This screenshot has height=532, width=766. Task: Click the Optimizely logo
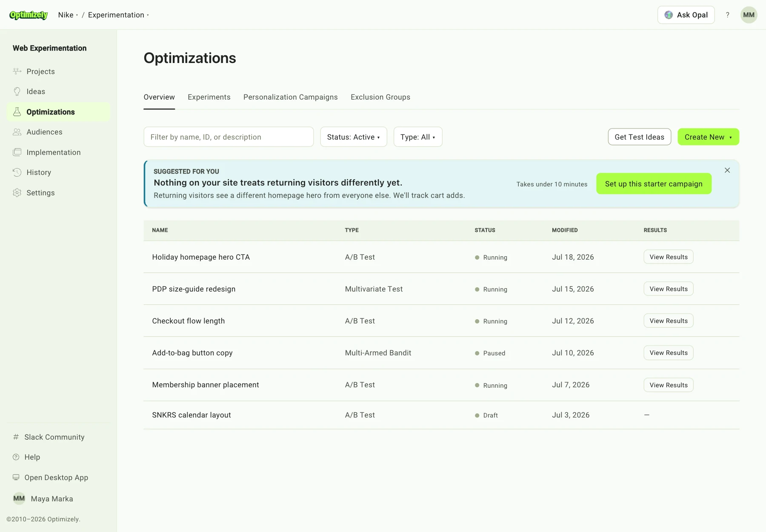[x=29, y=15]
